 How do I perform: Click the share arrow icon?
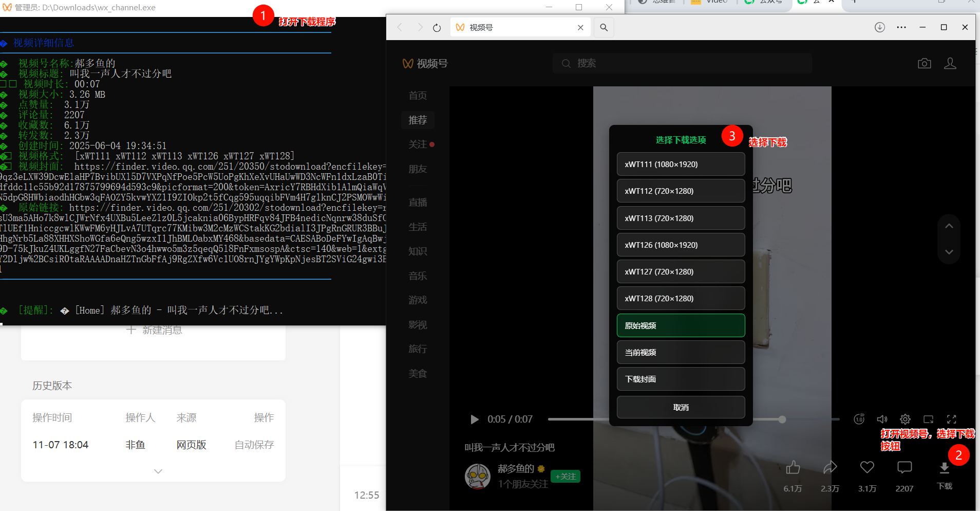coord(830,467)
